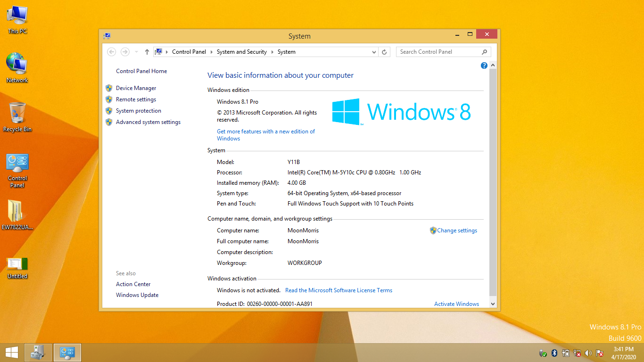
Task: Click System in the breadcrumb
Action: 287,52
